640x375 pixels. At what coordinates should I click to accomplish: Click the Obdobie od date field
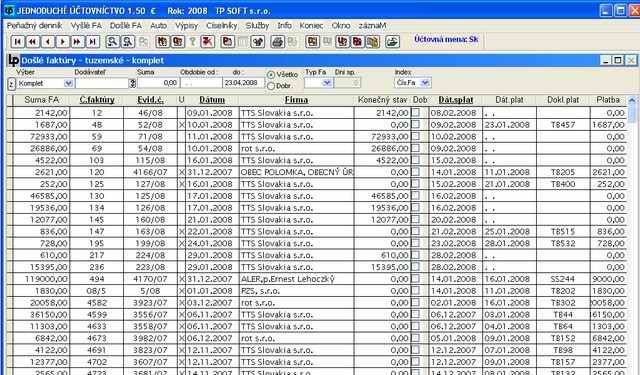[201, 83]
